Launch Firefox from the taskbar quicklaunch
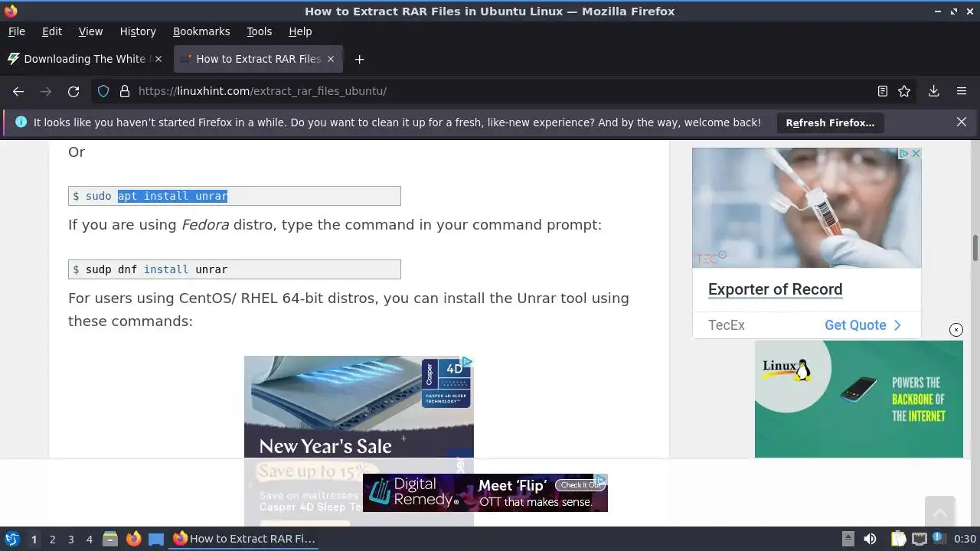 (133, 539)
